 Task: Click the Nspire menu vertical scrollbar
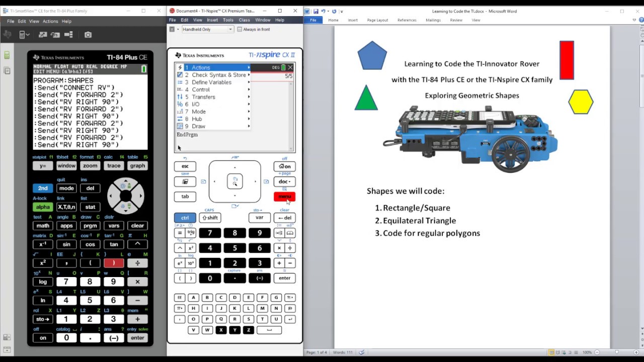(x=290, y=115)
